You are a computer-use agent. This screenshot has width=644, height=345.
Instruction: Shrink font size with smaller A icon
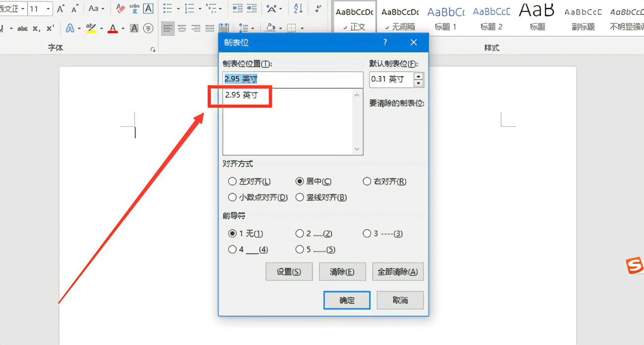tap(75, 9)
